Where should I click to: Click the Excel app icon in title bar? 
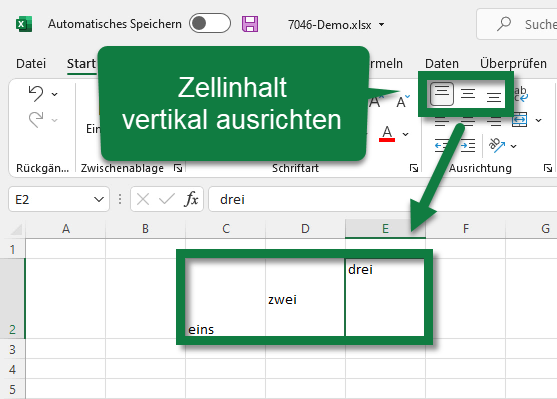pos(24,24)
